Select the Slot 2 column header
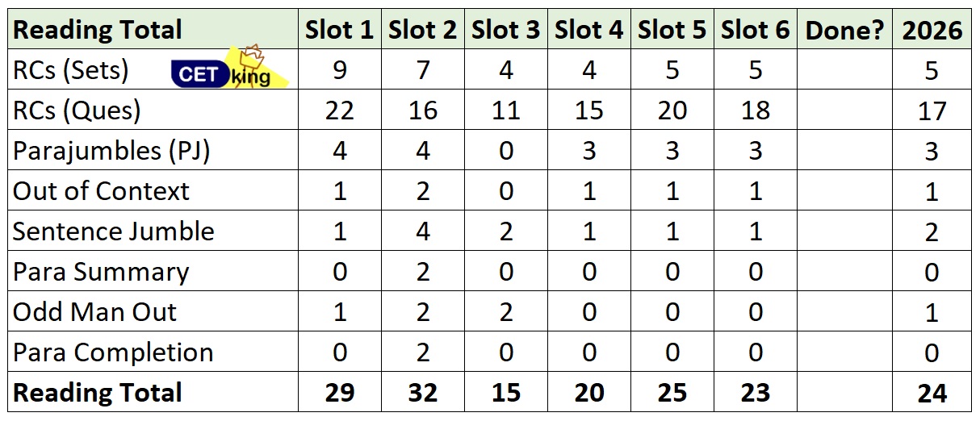 [x=423, y=31]
